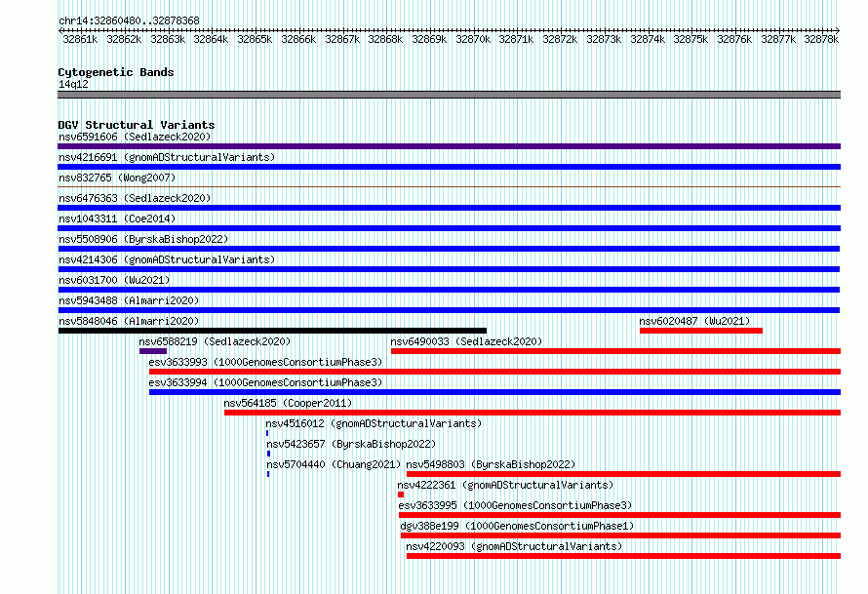Open variant nsv6476363 (Sedlazeck2020) label
The height and width of the screenshot is (594, 868).
click(x=135, y=198)
